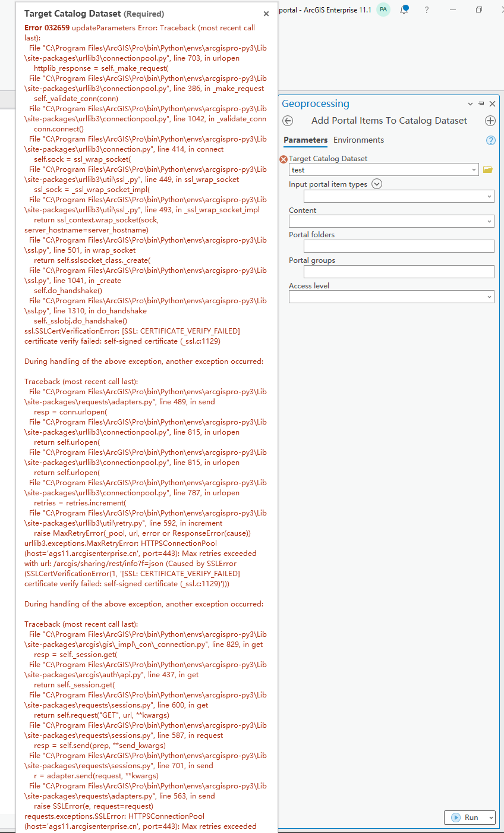Close the Target Catalog Dataset error popup
This screenshot has height=833, width=504.
(x=266, y=14)
